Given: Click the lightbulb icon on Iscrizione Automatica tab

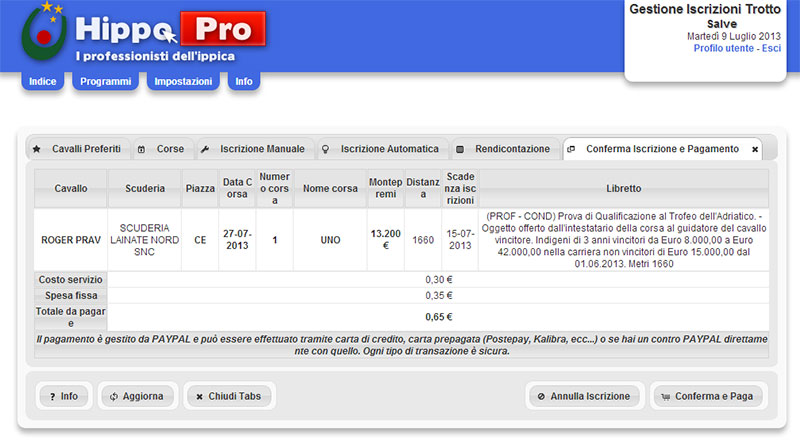Looking at the screenshot, I should pyautogui.click(x=324, y=149).
